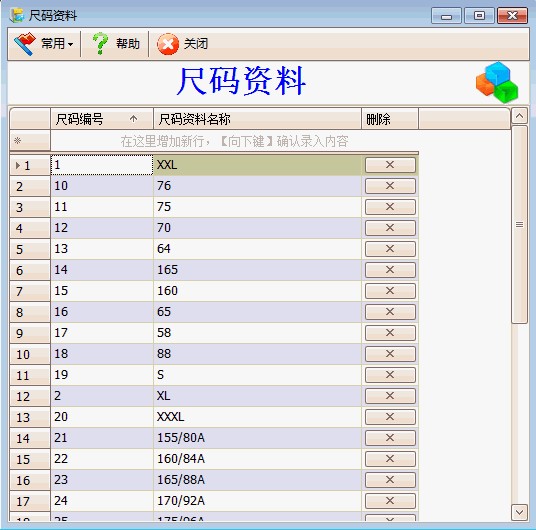
Task: Sort by 尺码编号 column header
Action: point(102,119)
